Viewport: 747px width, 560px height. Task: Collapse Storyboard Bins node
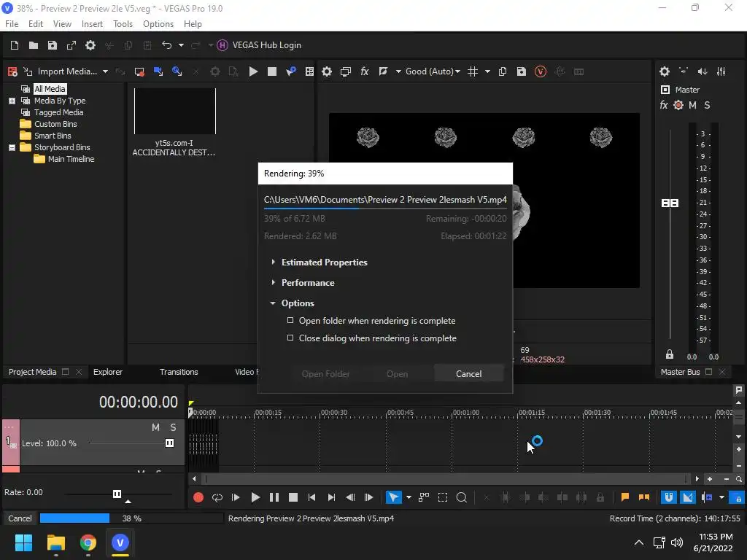coord(12,147)
